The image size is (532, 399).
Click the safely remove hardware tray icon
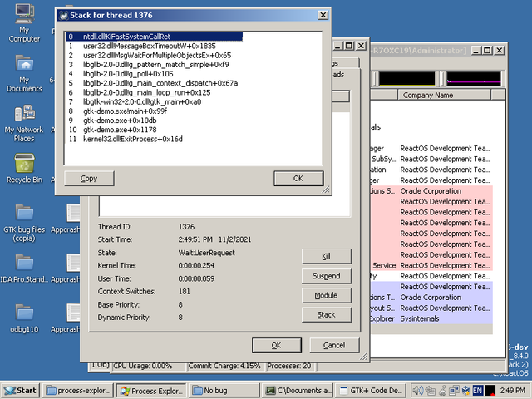click(431, 391)
